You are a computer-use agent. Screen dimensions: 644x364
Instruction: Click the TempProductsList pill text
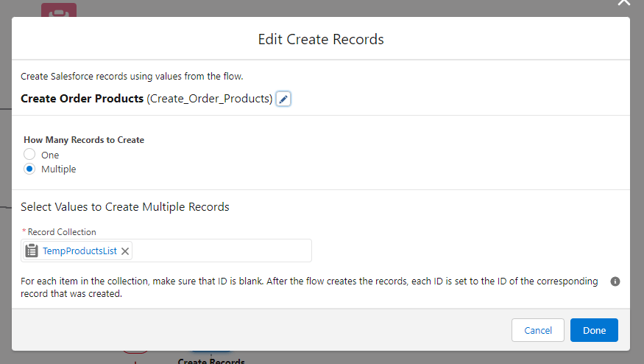[x=79, y=251]
